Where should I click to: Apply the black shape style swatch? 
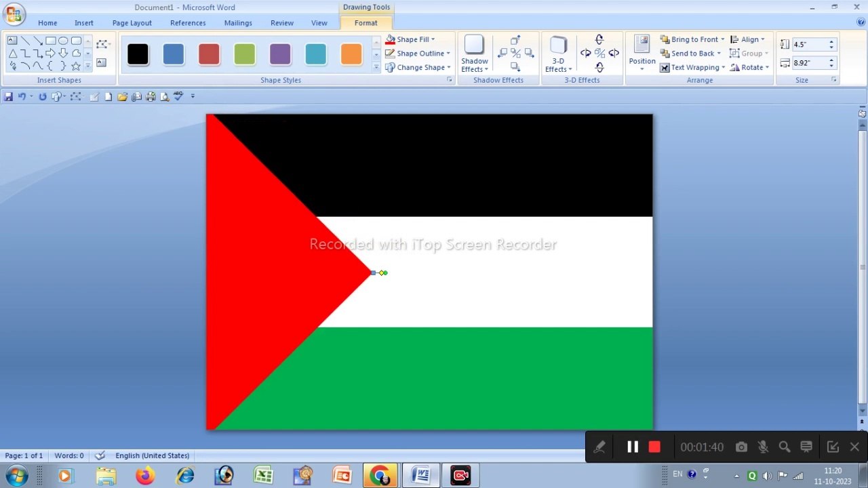pyautogui.click(x=138, y=54)
